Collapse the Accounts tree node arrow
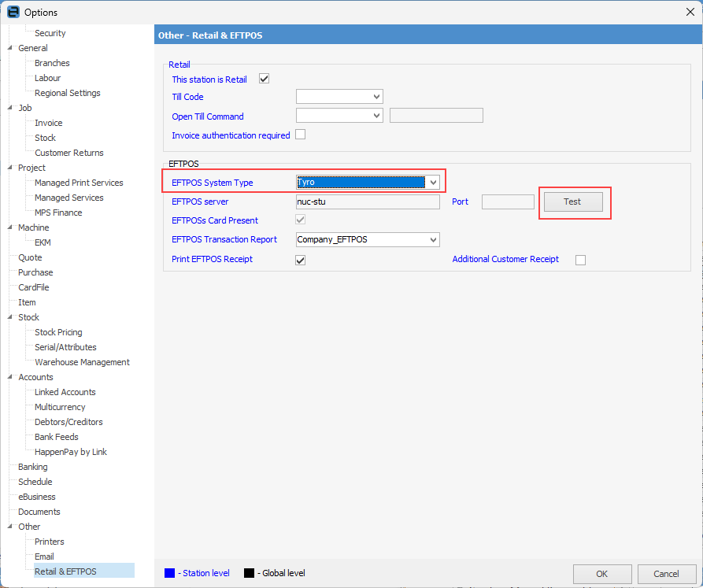Image resolution: width=703 pixels, height=588 pixels. 9,377
